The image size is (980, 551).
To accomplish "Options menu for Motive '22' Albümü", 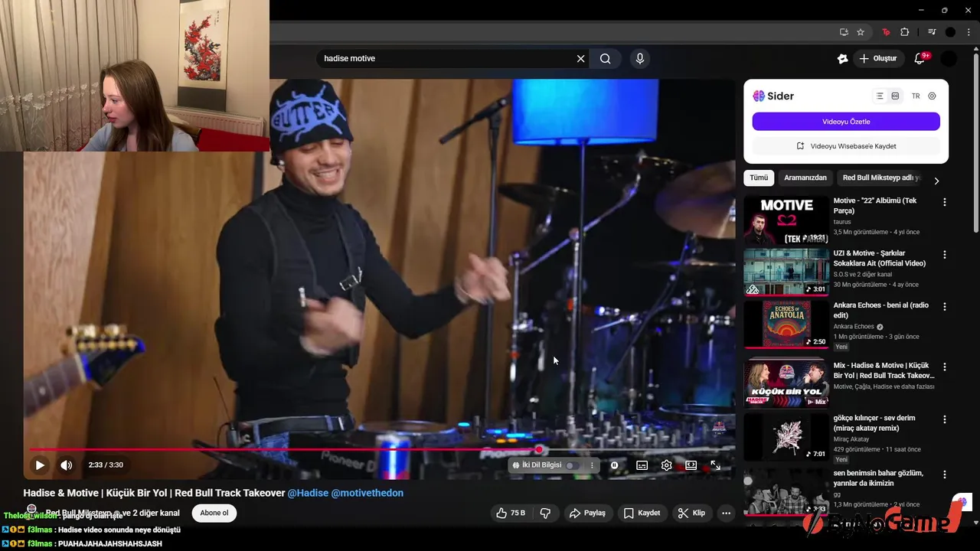I will (945, 202).
